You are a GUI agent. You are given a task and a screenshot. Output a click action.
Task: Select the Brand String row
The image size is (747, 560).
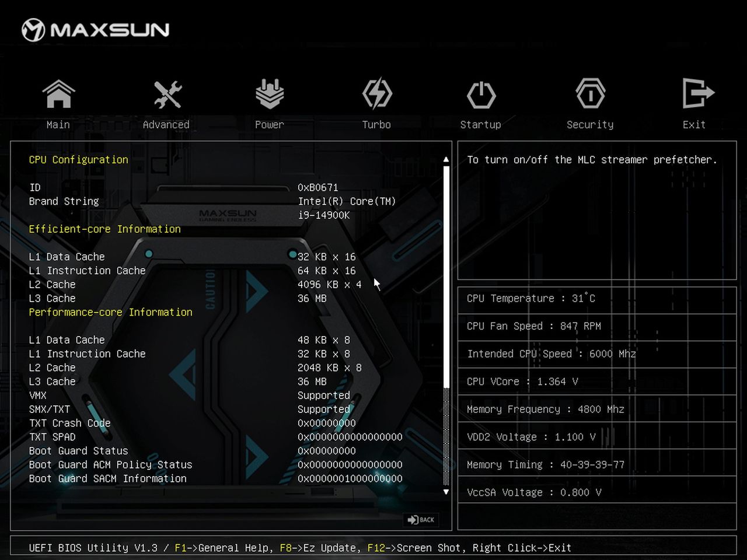point(212,201)
